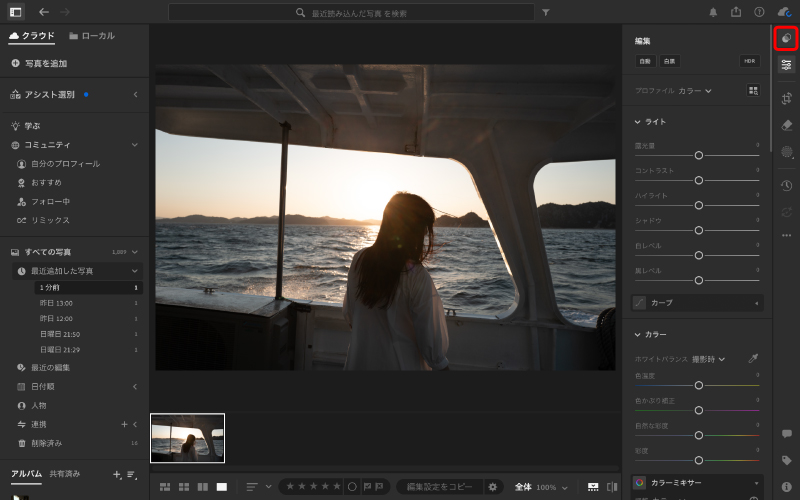Image resolution: width=800 pixels, height=500 pixels.
Task: Open the Versions history icon
Action: click(x=787, y=185)
